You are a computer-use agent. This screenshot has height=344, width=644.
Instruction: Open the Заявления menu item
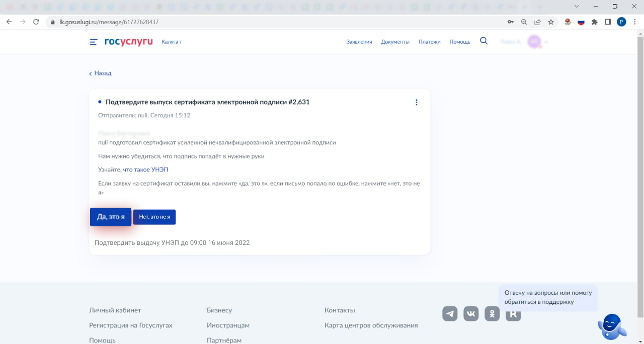pos(359,42)
